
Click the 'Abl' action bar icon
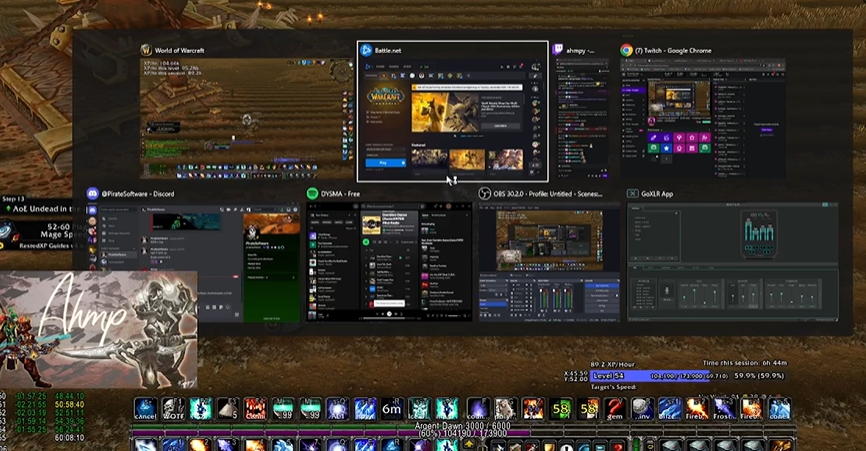(337, 408)
